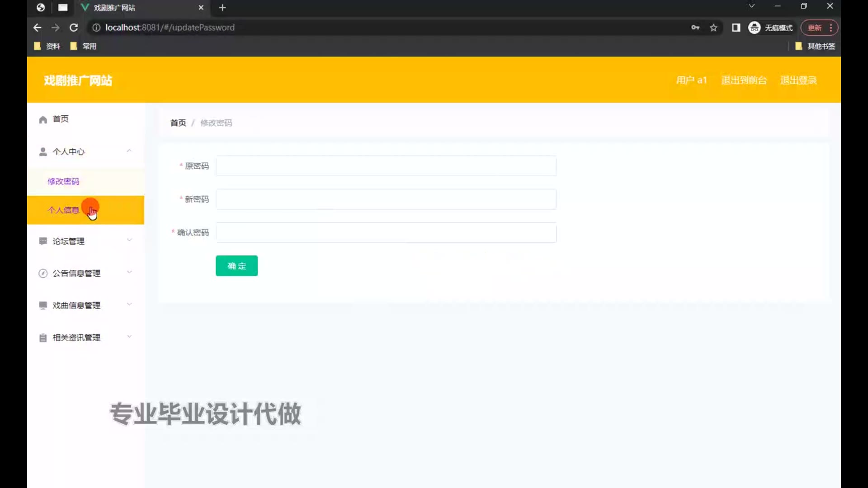Click the compass icon beside 公告信息管理
This screenshot has width=868, height=488.
(43, 273)
